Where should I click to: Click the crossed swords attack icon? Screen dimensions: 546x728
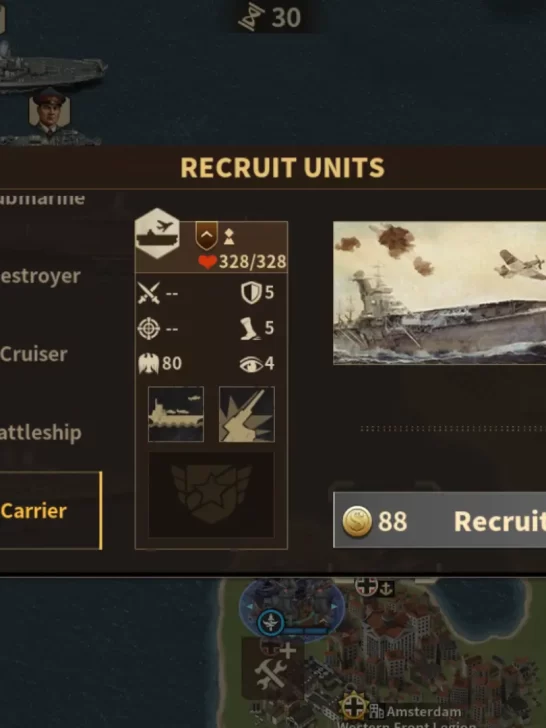(x=149, y=293)
